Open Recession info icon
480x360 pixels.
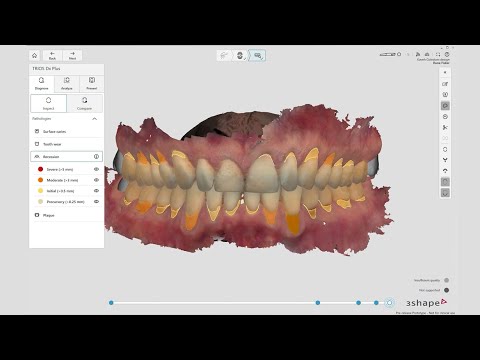pyautogui.click(x=96, y=156)
